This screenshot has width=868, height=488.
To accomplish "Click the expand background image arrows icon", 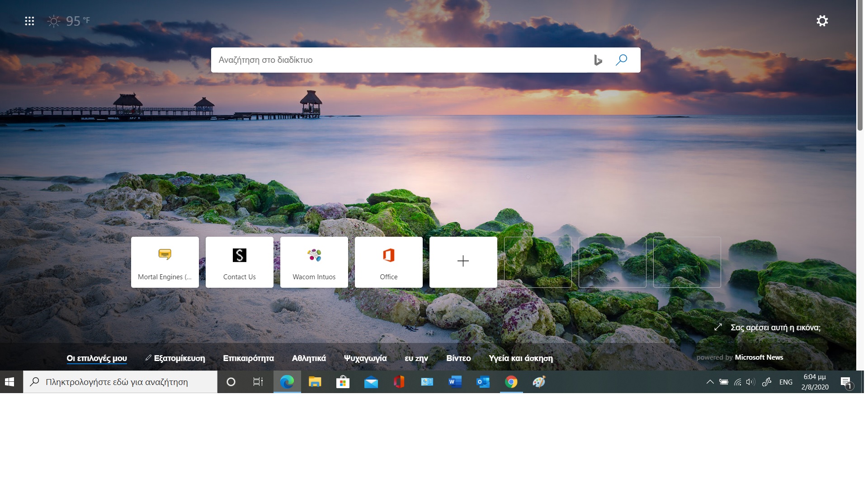I will tap(718, 327).
